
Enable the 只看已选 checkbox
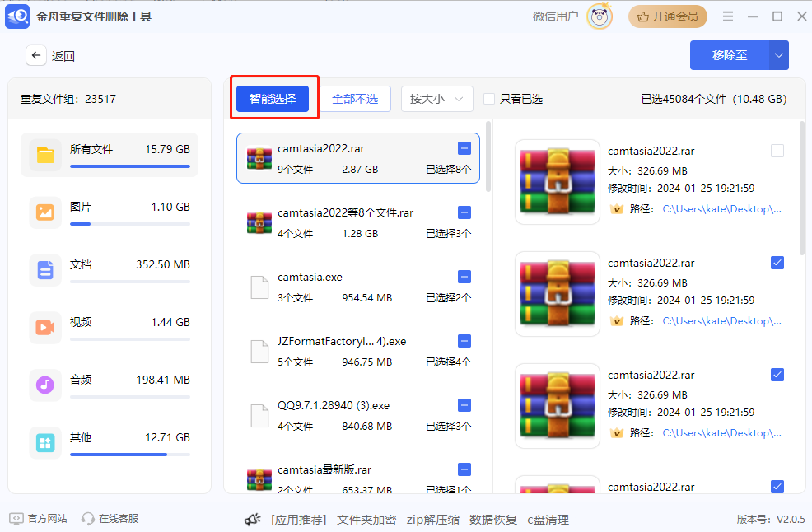click(489, 99)
